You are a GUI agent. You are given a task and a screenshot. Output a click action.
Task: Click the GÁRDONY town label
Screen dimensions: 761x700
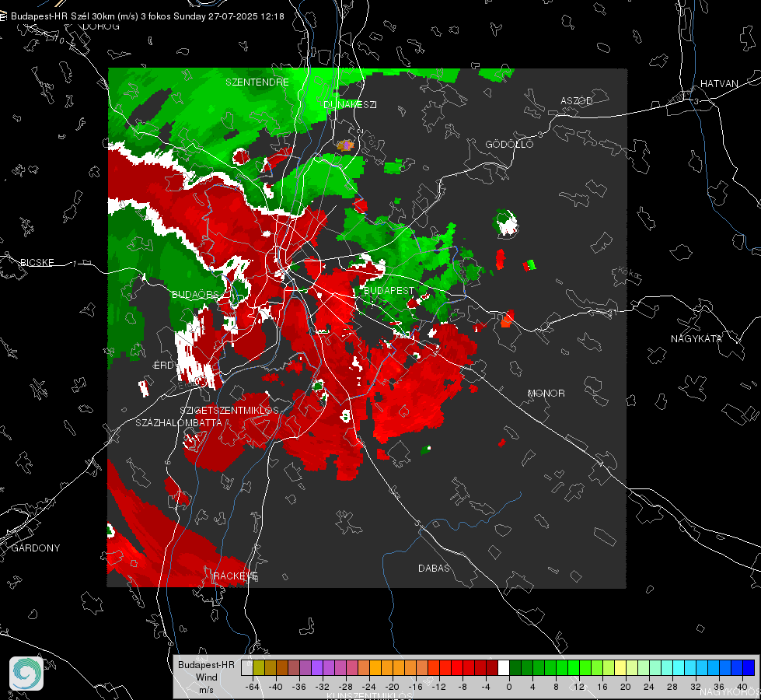tap(36, 548)
